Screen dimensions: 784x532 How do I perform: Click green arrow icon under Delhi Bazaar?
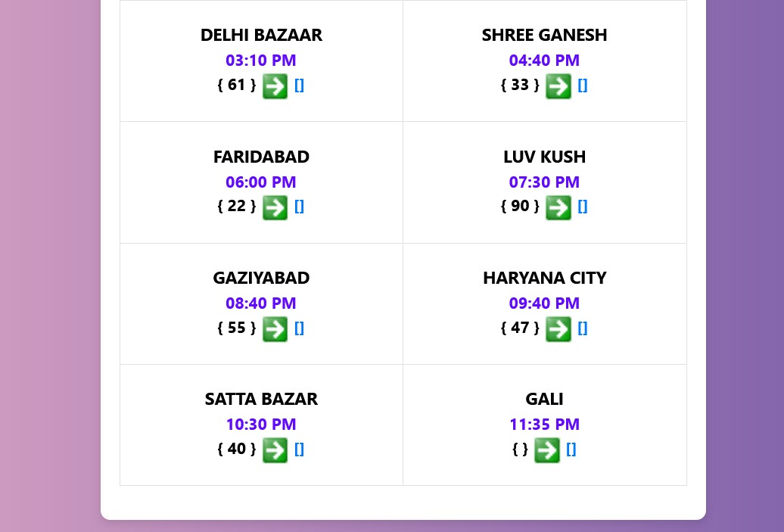275,86
